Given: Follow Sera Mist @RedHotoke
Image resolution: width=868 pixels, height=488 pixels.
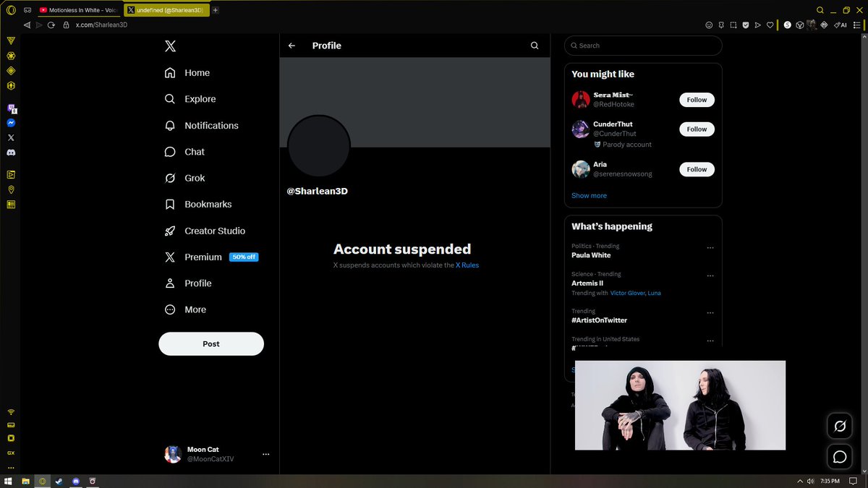Looking at the screenshot, I should 697,100.
